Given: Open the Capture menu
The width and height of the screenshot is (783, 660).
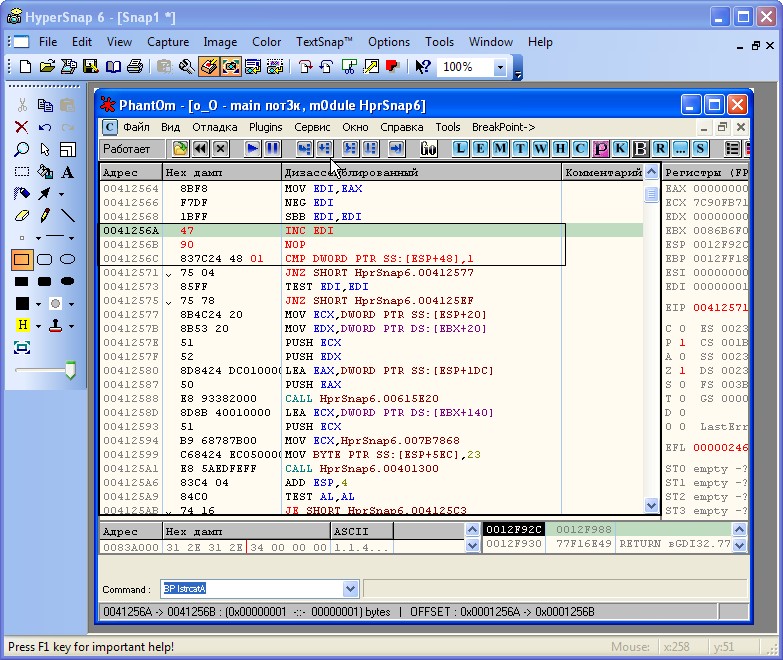Looking at the screenshot, I should 168,42.
